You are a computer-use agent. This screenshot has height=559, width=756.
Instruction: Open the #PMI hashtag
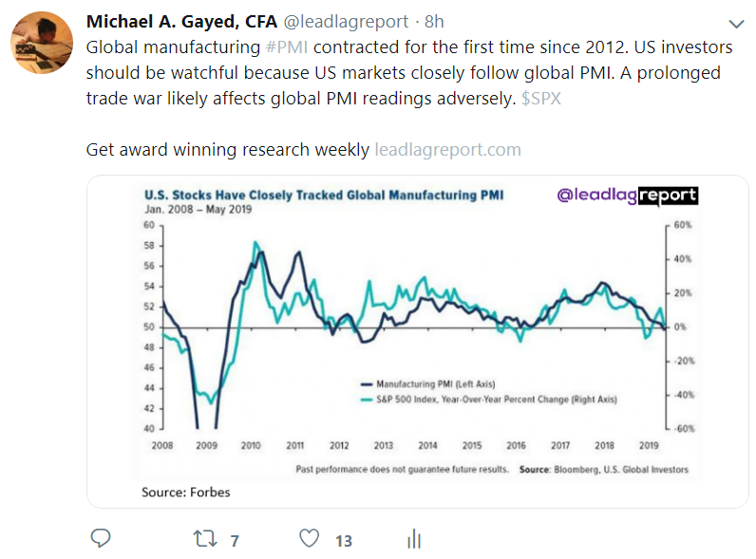pyautogui.click(x=284, y=47)
